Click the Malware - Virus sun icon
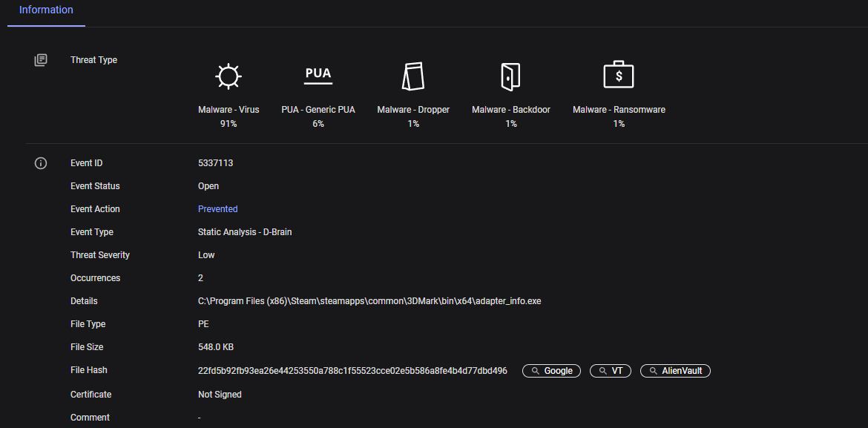 point(228,76)
